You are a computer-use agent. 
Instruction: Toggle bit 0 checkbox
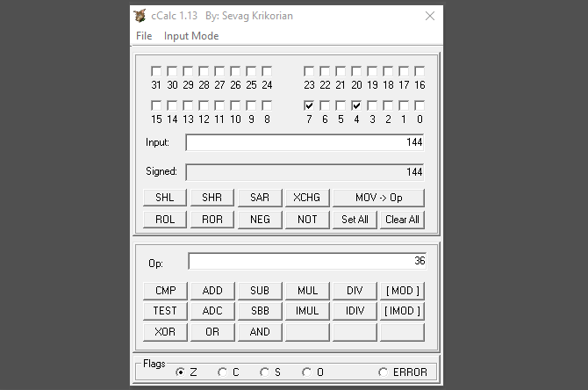[x=419, y=105]
